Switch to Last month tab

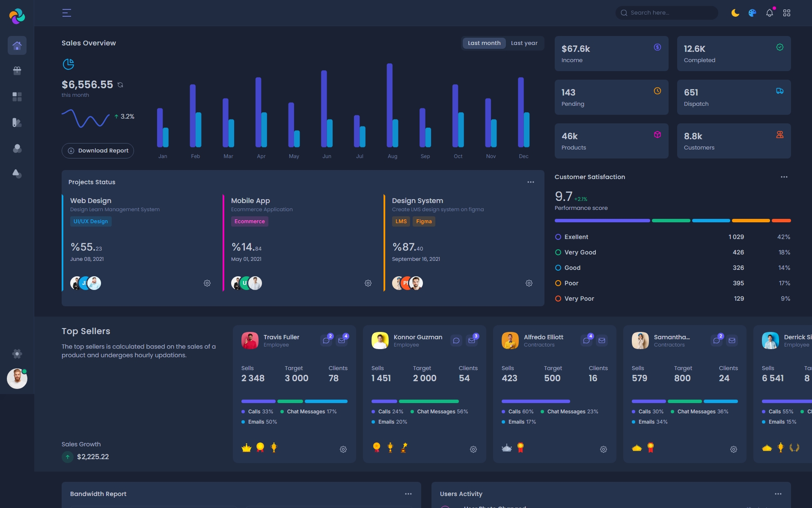484,43
